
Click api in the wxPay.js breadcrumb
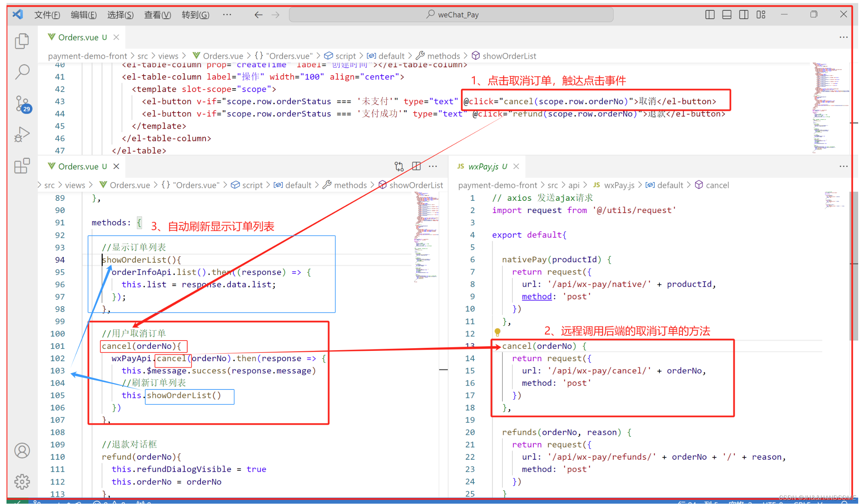[x=574, y=185]
